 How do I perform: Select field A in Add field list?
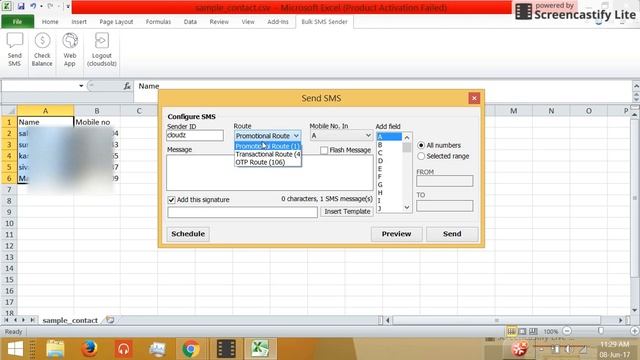[389, 137]
